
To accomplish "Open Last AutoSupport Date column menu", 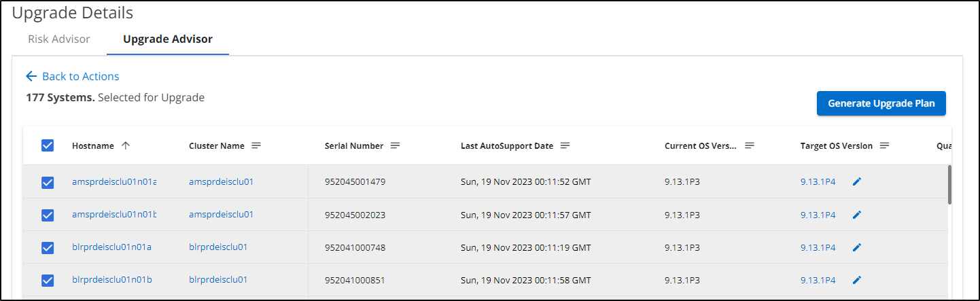I will click(565, 145).
